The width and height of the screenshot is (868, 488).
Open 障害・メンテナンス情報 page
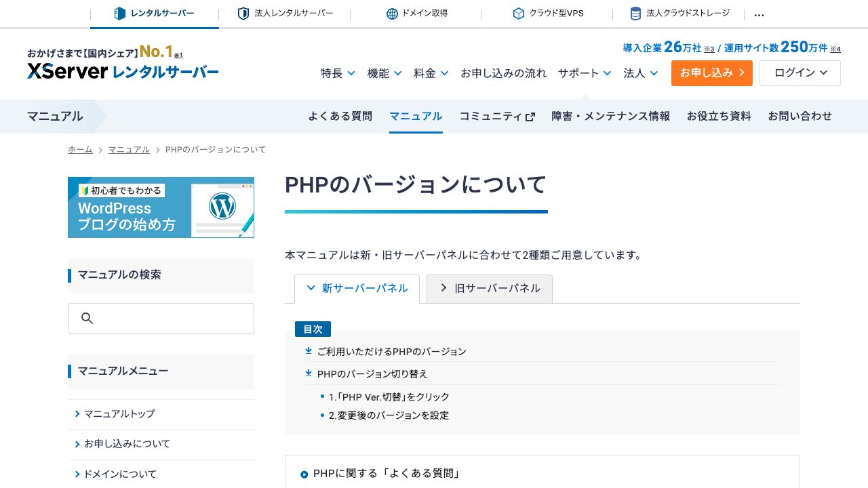click(611, 117)
